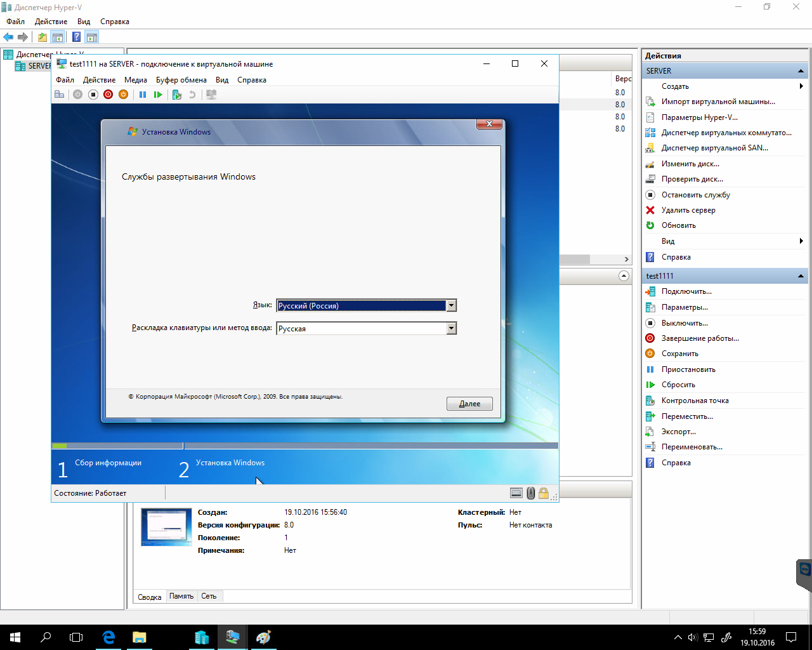Open Справка menu in Hyper-V Manager

(115, 22)
